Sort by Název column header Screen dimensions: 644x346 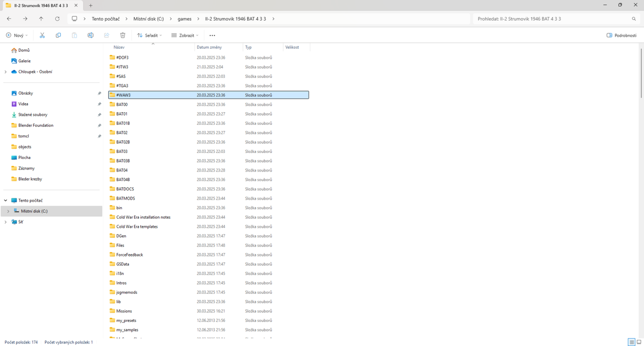(x=119, y=47)
